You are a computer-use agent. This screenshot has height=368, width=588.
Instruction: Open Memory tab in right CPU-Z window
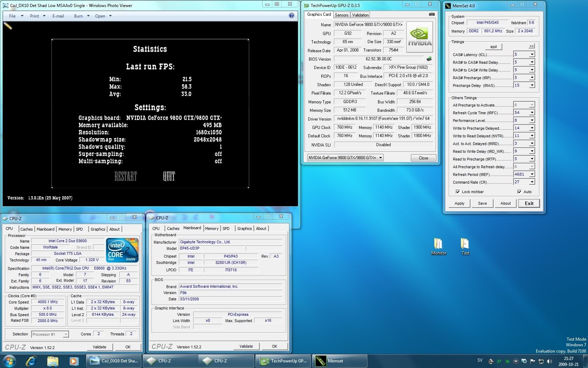212,229
